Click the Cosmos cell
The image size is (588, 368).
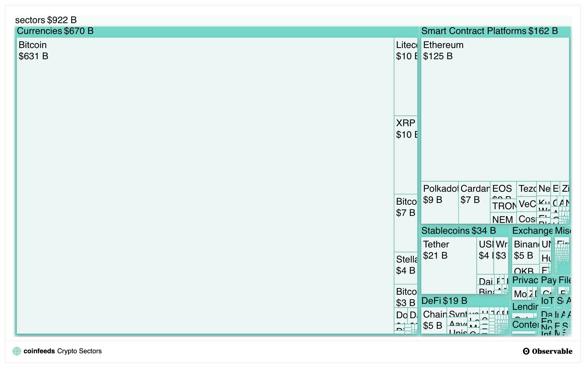point(527,218)
